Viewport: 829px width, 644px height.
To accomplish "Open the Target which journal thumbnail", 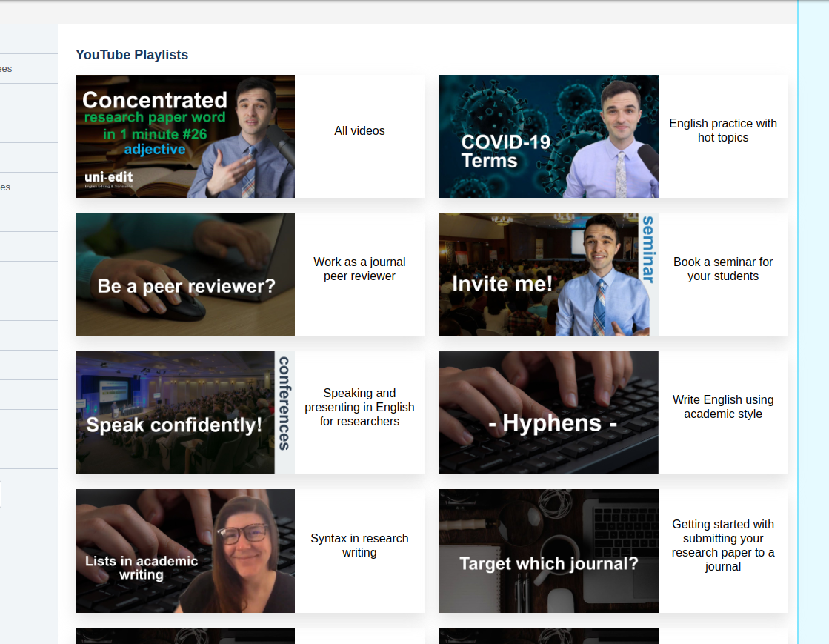I will click(x=549, y=551).
